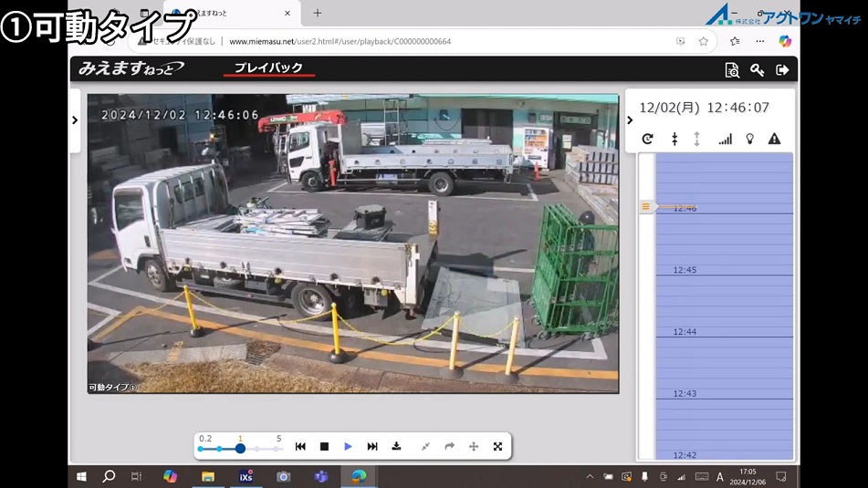This screenshot has height=488, width=868.
Task: Show hidden system tray icons
Action: click(x=590, y=476)
